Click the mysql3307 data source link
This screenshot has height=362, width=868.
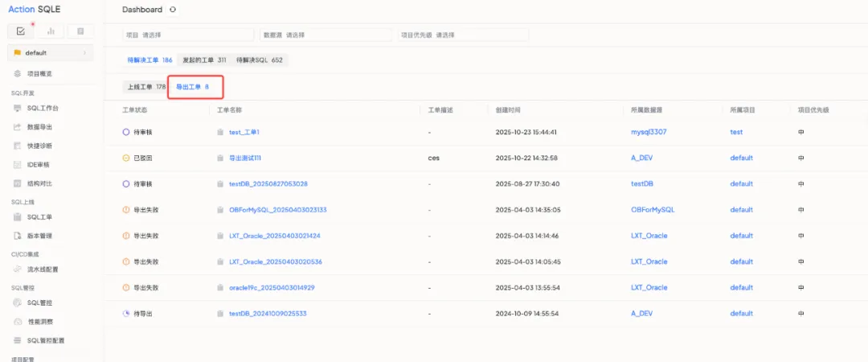[x=649, y=132]
